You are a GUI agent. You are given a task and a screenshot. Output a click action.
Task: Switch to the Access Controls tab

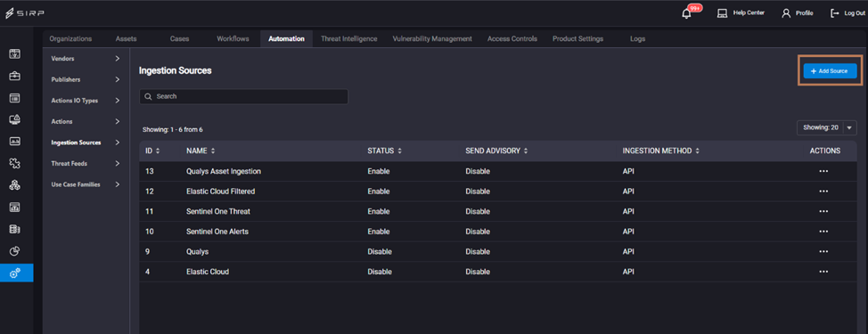tap(512, 38)
